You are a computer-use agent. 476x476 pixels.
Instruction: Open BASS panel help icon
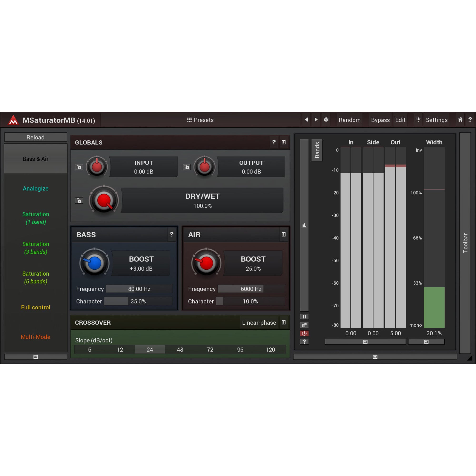pos(171,234)
